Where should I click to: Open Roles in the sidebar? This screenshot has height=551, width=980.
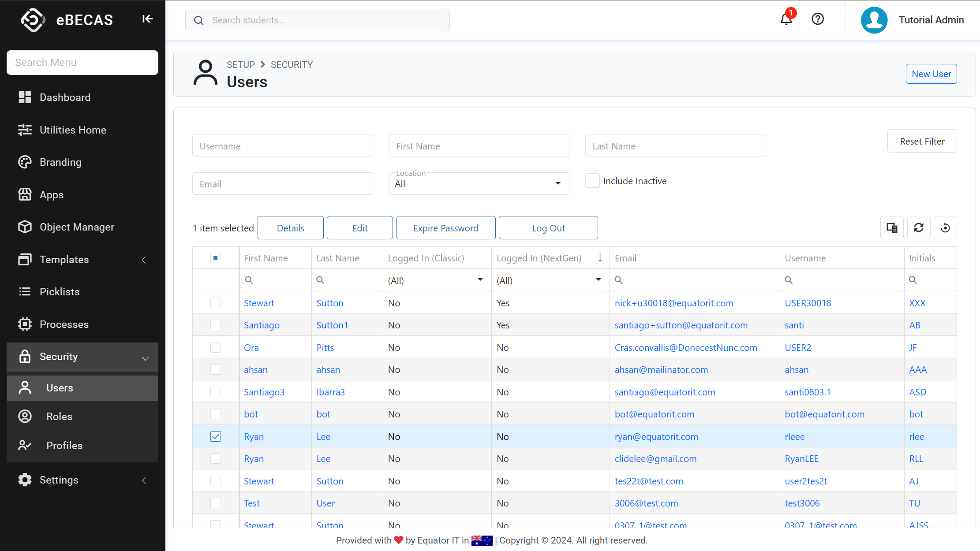coord(59,417)
